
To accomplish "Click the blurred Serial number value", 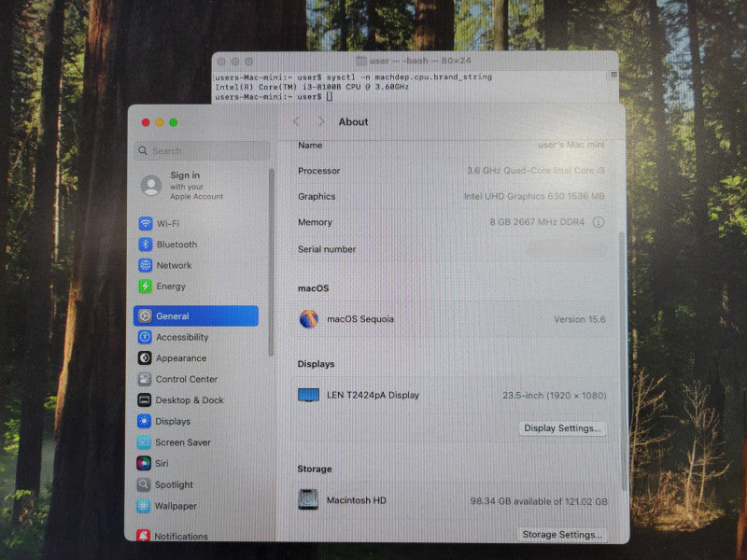I will tap(566, 248).
